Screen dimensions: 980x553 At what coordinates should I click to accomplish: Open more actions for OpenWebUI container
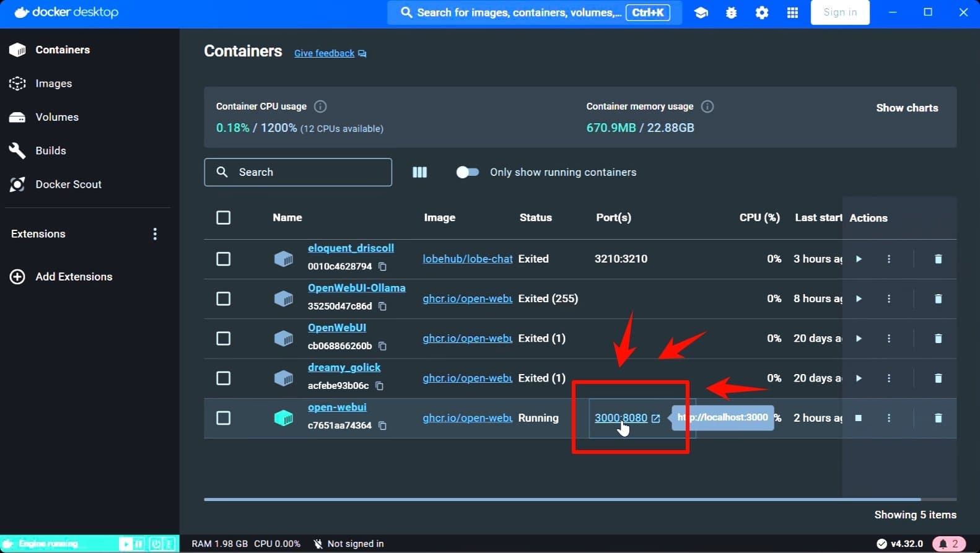[889, 339]
